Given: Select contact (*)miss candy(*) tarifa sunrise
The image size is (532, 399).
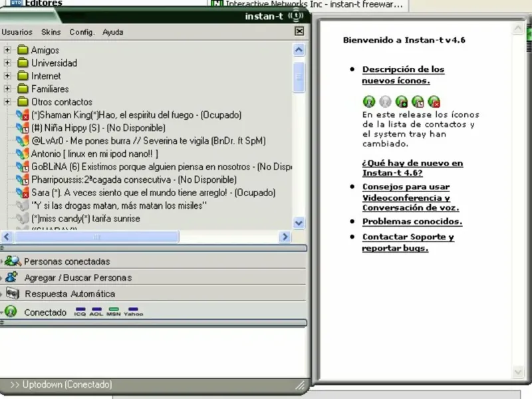Looking at the screenshot, I should [85, 219].
